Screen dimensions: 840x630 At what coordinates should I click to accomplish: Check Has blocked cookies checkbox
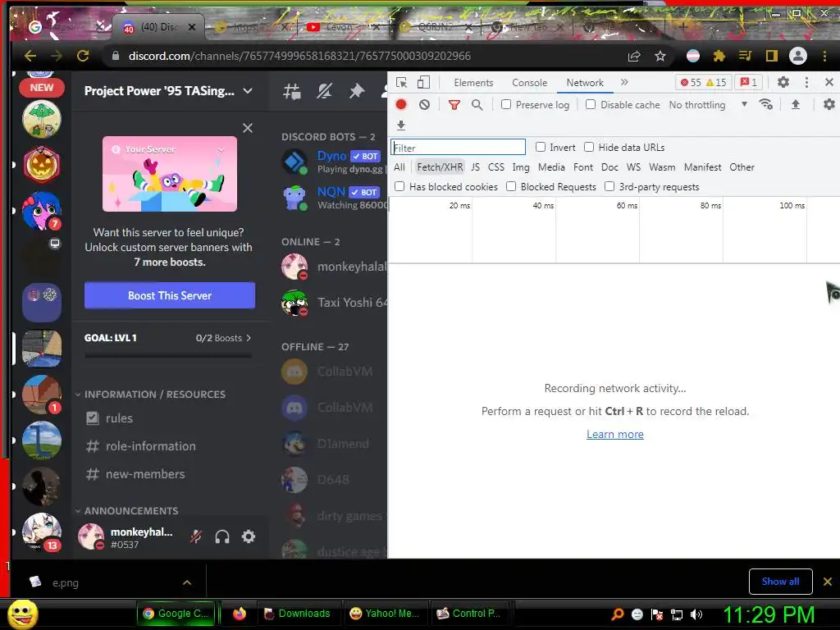pyautogui.click(x=399, y=186)
